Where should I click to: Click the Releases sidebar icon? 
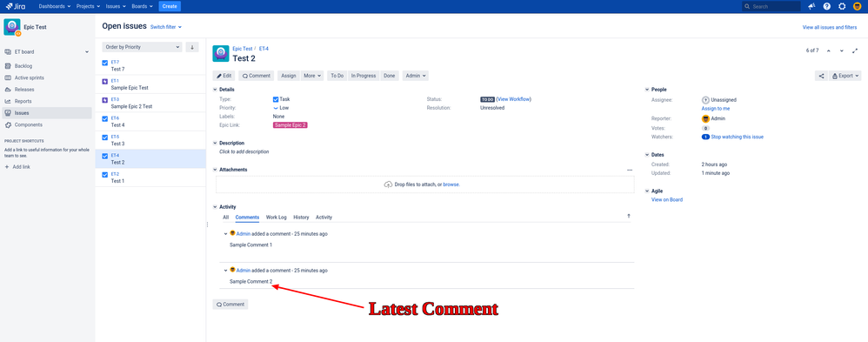click(8, 90)
